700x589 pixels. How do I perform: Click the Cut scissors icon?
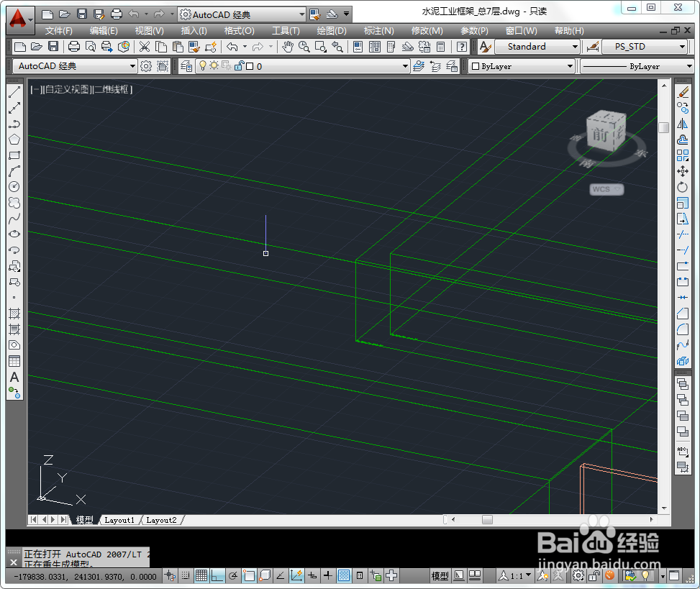[144, 47]
